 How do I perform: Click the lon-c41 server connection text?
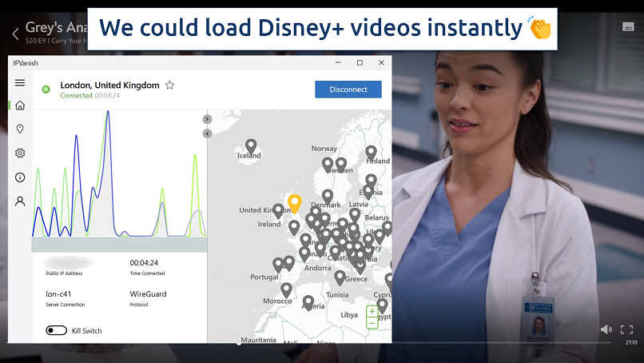point(58,294)
